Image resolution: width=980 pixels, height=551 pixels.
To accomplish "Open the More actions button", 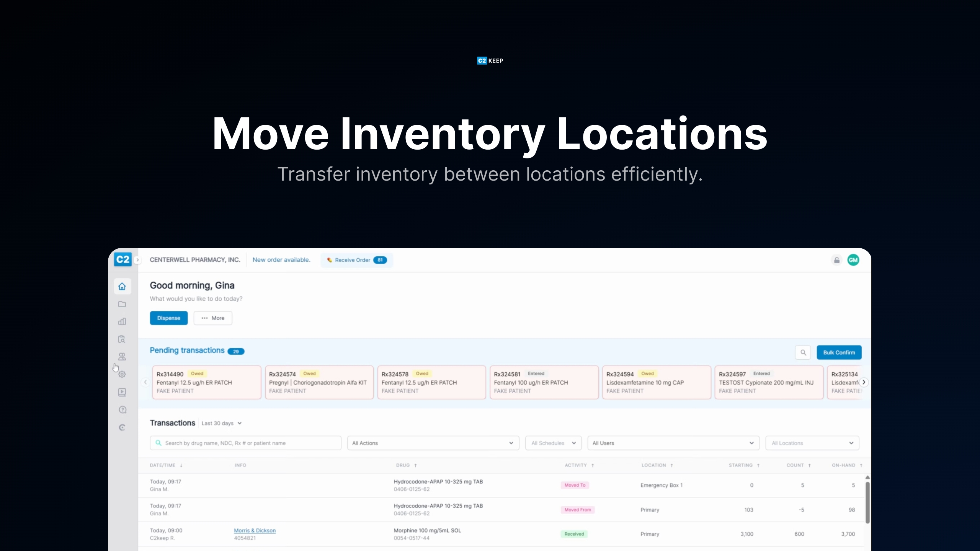I will [213, 318].
